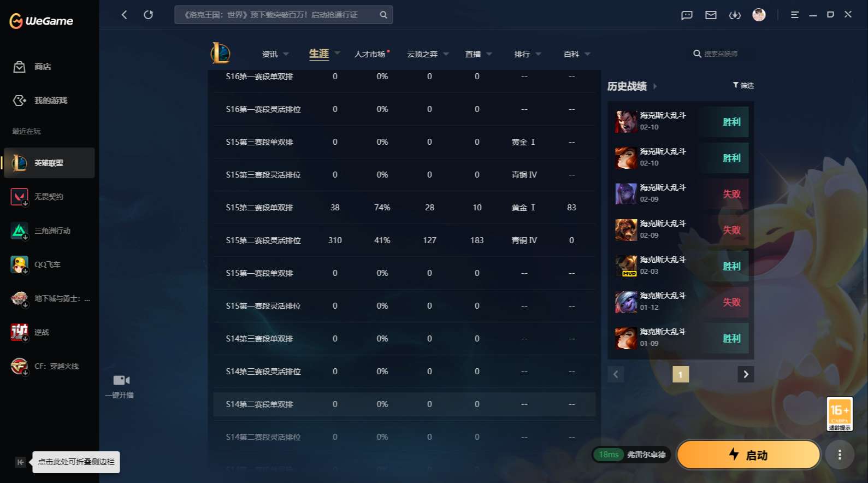Expand the 云顶之弈 dropdown arrow

[446, 54]
